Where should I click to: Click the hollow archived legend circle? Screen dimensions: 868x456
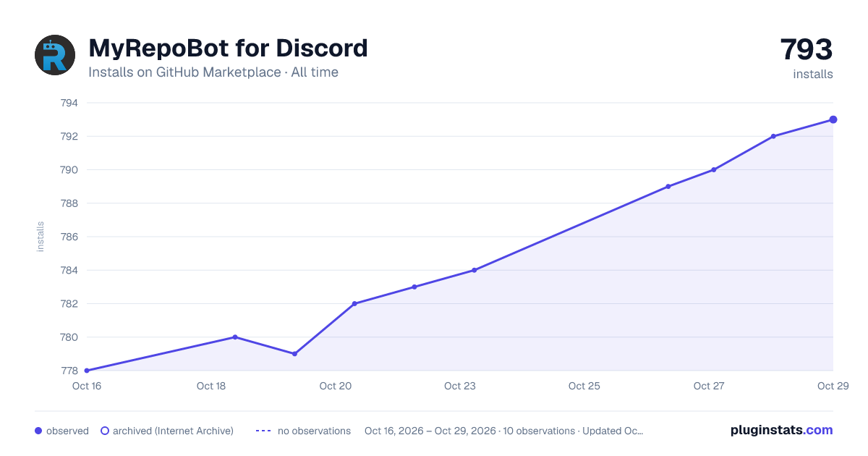tap(105, 431)
